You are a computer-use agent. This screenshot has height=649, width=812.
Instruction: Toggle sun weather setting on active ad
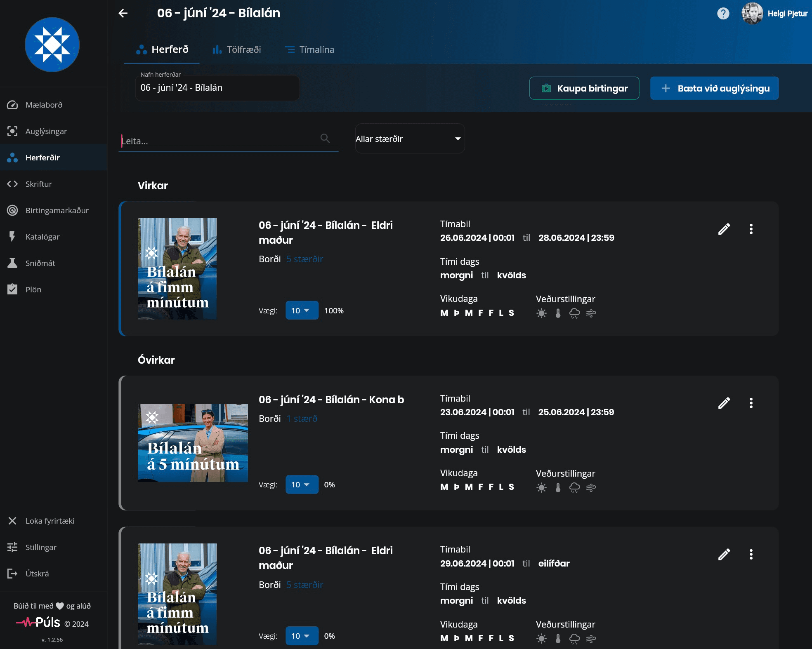pos(541,313)
